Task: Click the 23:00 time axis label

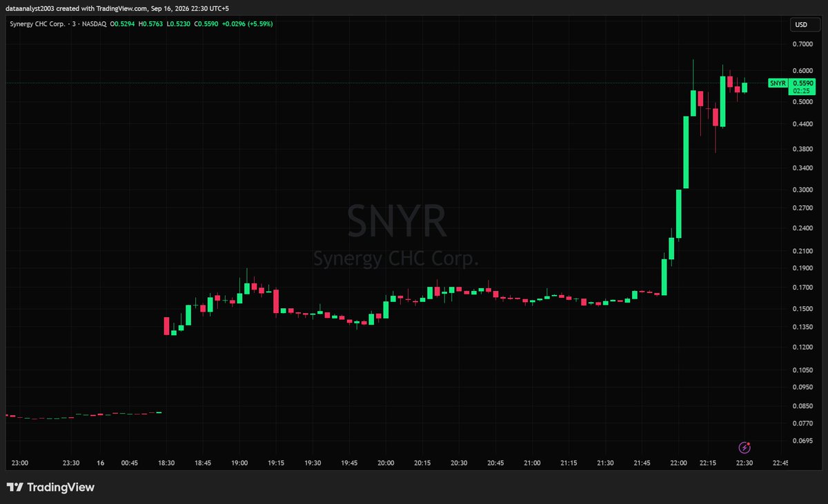Action: pyautogui.click(x=19, y=463)
